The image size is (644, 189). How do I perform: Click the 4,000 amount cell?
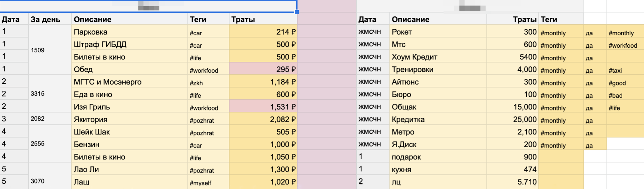click(513, 69)
